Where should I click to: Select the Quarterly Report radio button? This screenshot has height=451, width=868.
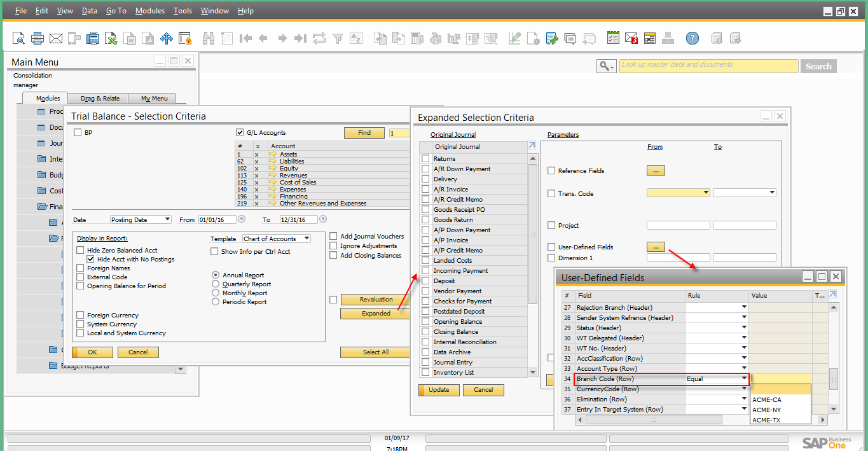[216, 284]
